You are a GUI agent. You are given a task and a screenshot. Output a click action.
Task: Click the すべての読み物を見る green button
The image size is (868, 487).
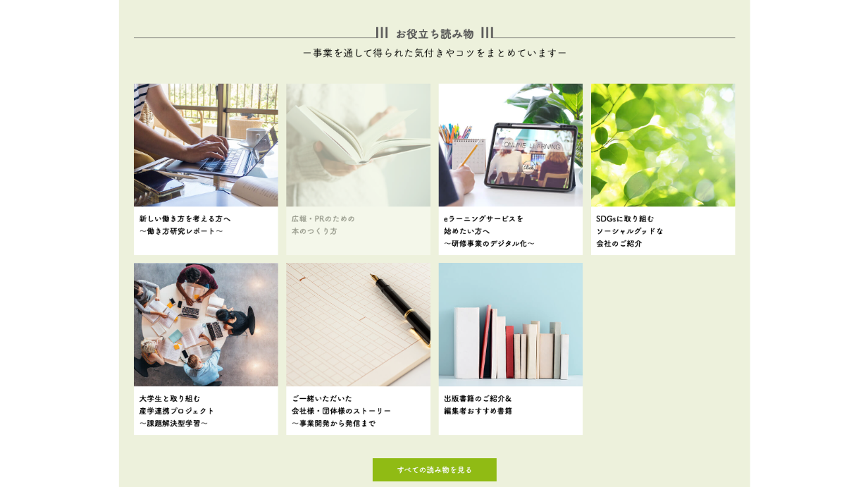[435, 470]
